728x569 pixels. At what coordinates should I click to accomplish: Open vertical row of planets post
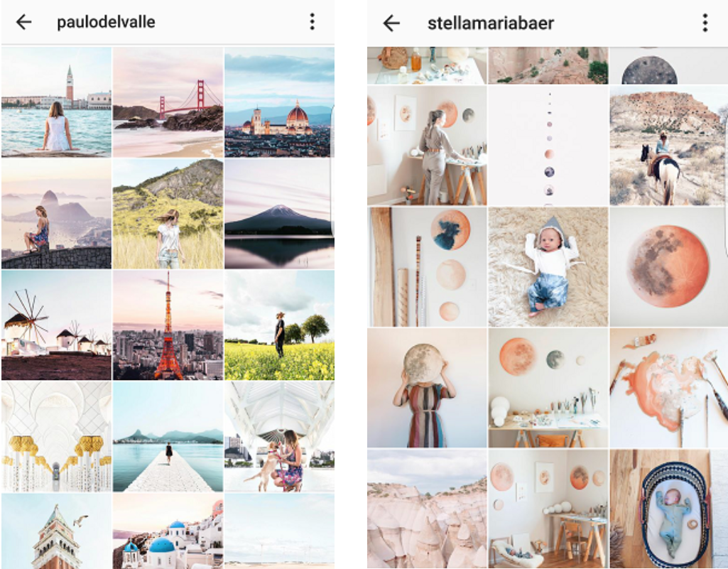548,146
